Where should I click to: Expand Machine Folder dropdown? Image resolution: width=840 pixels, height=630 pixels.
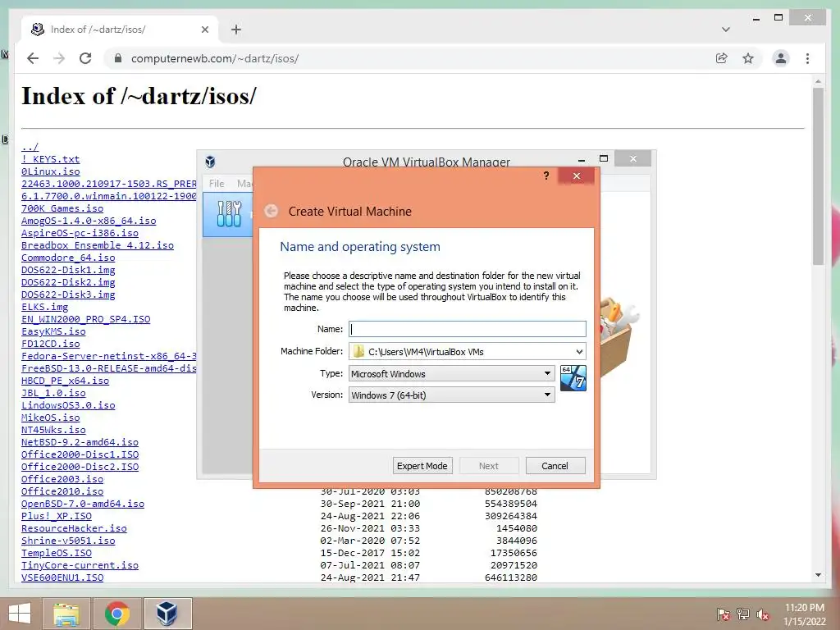coord(579,351)
